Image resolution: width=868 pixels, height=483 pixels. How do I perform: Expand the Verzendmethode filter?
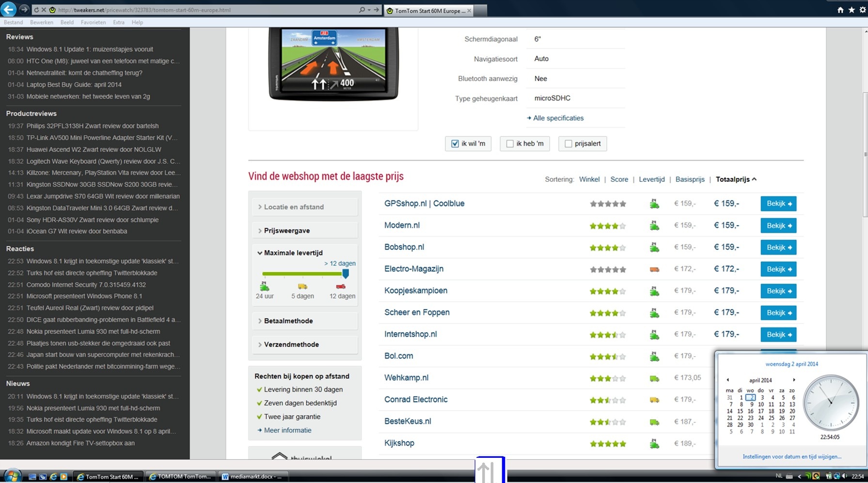tap(305, 344)
